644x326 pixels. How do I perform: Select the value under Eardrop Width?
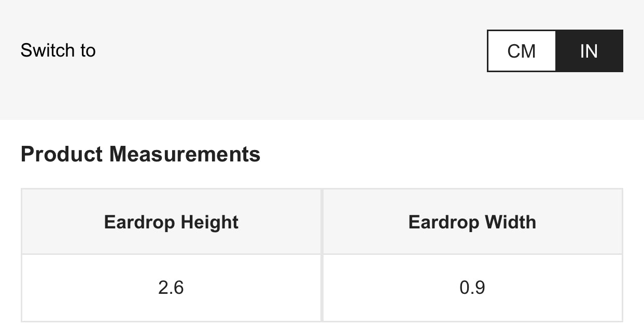(x=472, y=288)
